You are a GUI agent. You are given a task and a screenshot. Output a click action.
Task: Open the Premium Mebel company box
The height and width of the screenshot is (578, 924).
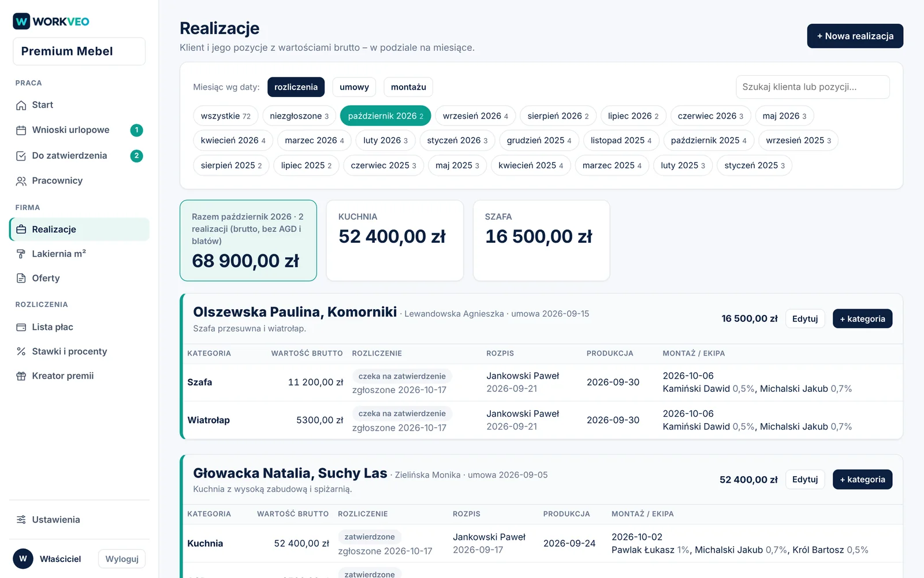79,51
